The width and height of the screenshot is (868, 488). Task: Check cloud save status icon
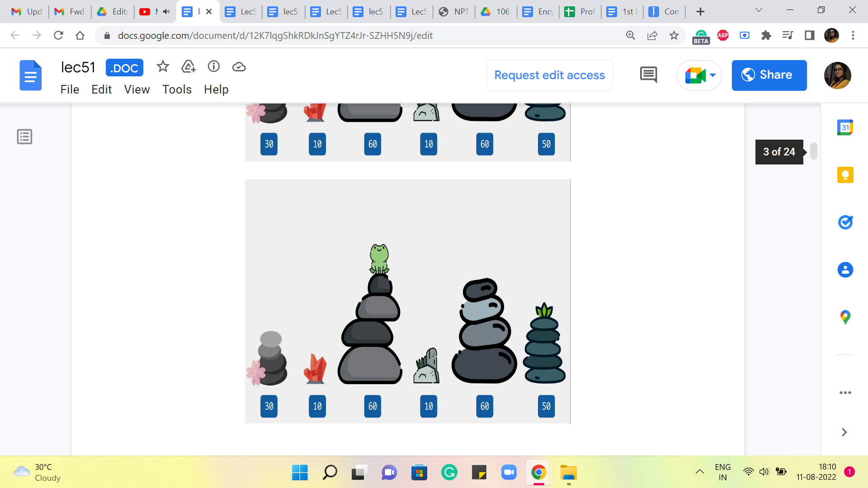(239, 67)
